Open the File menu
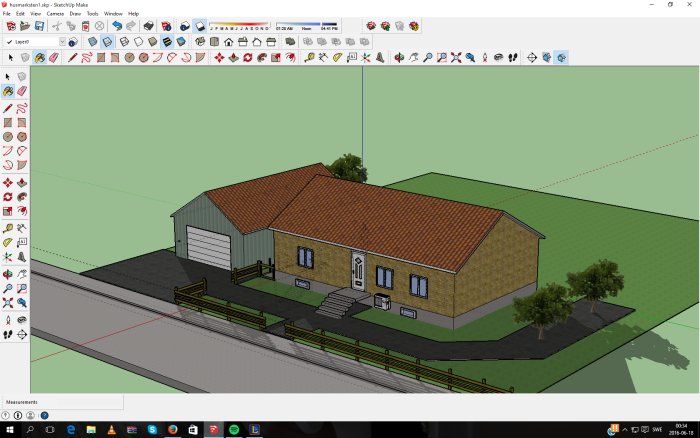 [7, 14]
